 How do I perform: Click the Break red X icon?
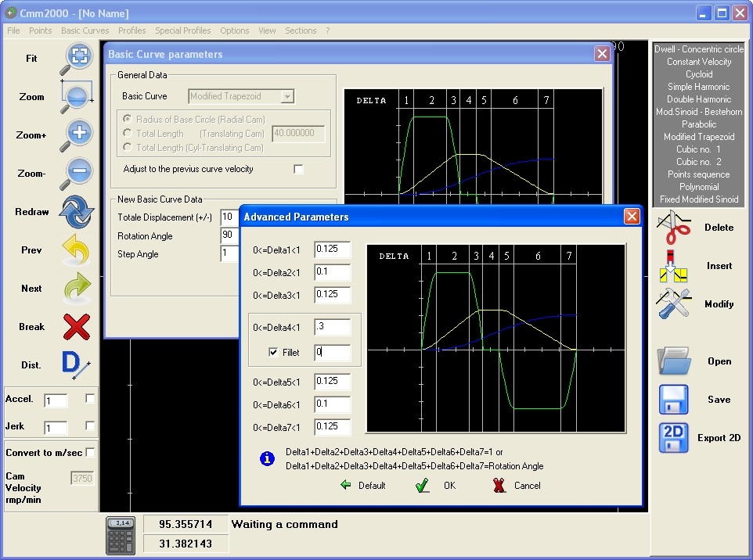click(x=77, y=327)
